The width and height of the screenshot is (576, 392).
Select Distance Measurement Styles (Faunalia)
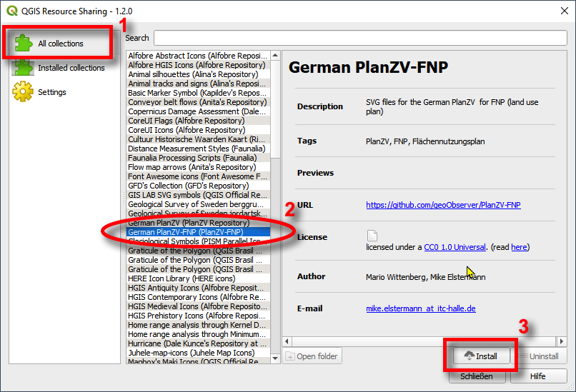click(x=199, y=149)
